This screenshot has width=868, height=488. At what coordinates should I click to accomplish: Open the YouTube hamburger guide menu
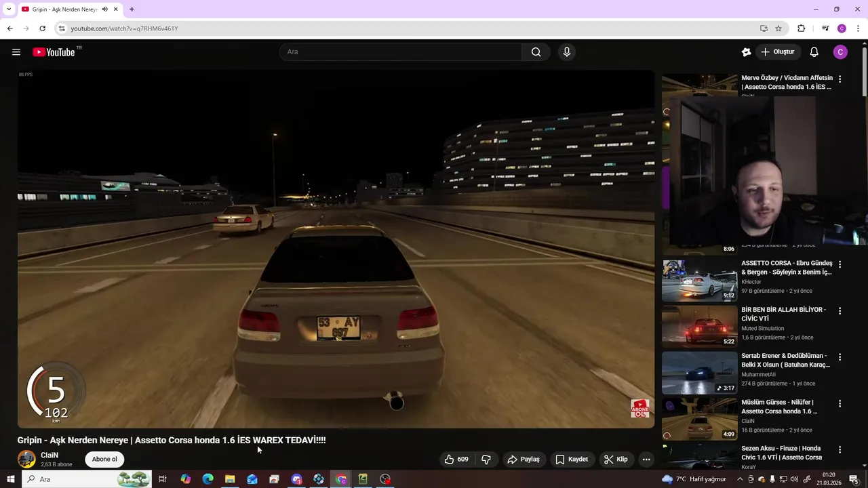(x=16, y=52)
